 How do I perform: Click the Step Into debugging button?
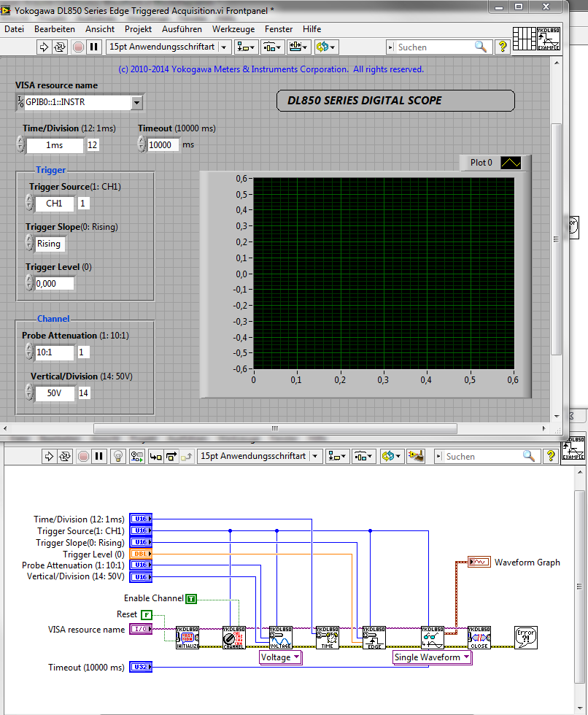[156, 456]
